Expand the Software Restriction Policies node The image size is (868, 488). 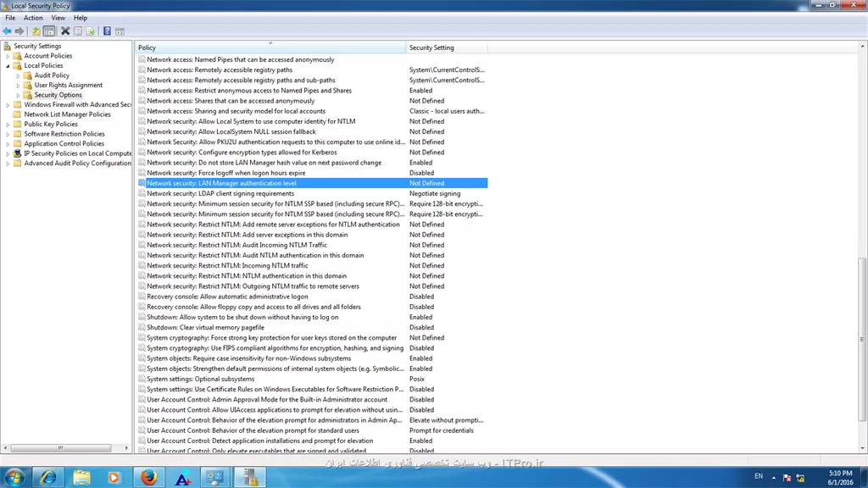[8, 134]
